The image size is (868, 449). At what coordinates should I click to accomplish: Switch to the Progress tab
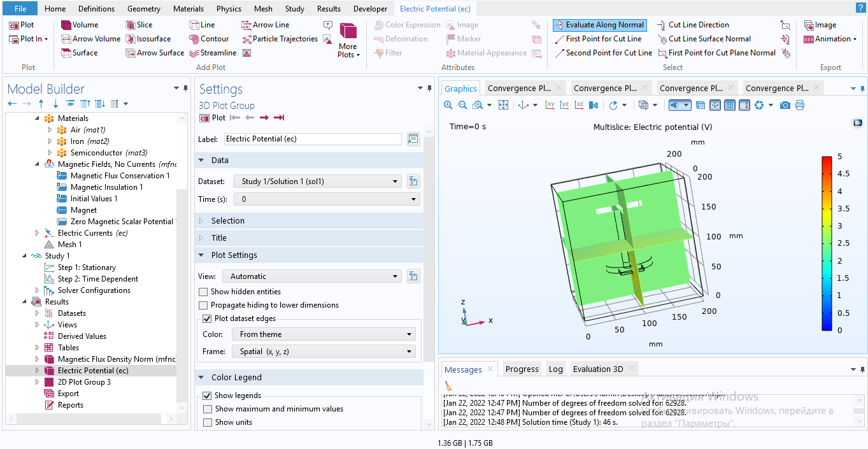522,369
